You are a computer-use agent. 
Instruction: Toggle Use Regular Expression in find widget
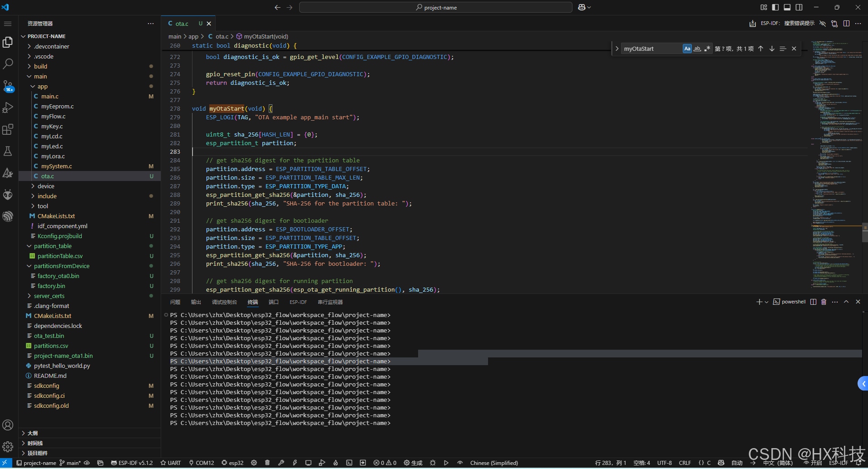click(707, 49)
